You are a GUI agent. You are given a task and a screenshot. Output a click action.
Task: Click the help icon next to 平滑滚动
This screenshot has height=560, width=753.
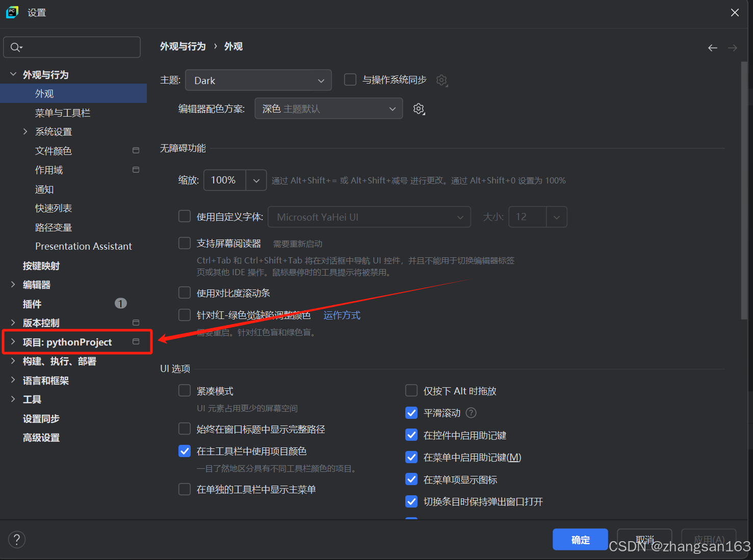[471, 413]
